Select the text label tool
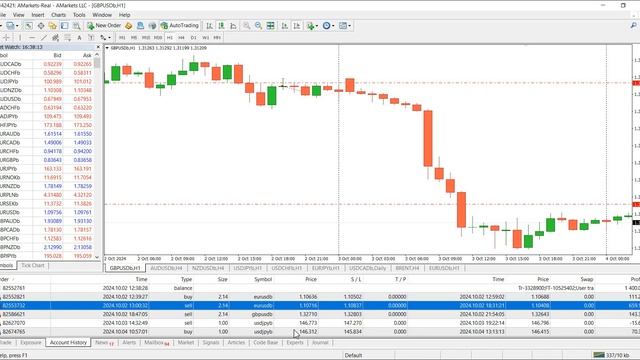Screen dimensions: 640x360 [x=91, y=38]
